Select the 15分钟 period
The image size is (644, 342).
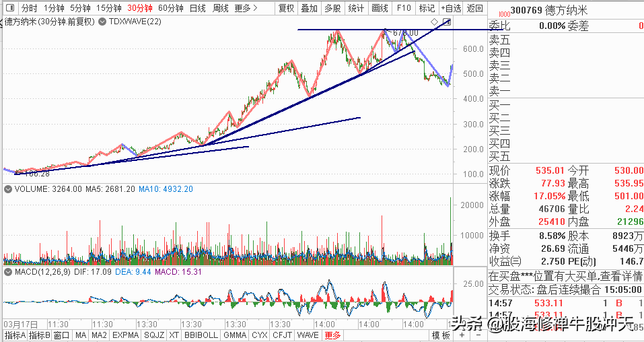[109, 8]
